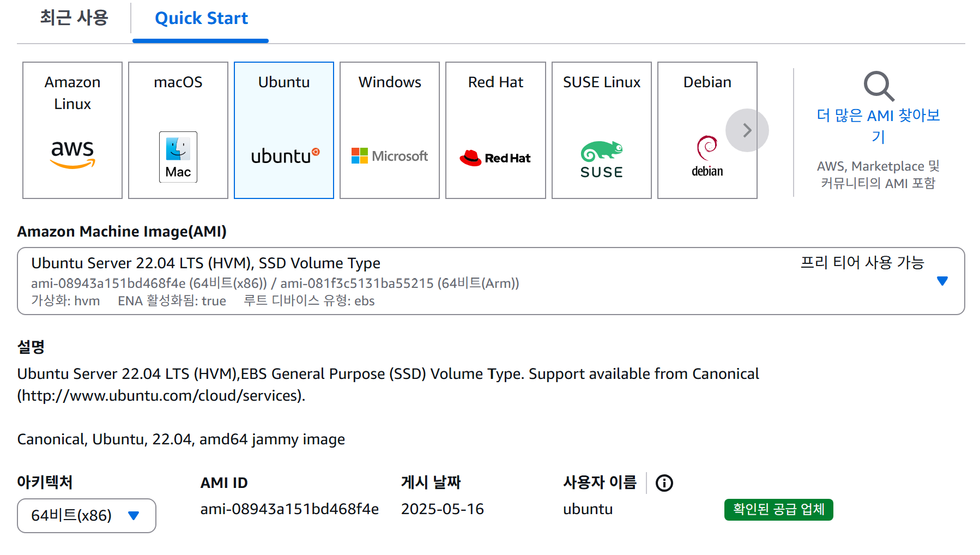Click the Canonical, Ubuntu, 22.04, amd64 jammy image text

tap(181, 439)
